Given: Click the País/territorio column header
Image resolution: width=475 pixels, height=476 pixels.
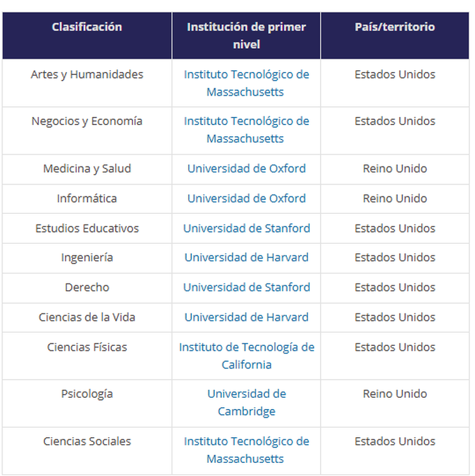Looking at the screenshot, I should tap(394, 27).
